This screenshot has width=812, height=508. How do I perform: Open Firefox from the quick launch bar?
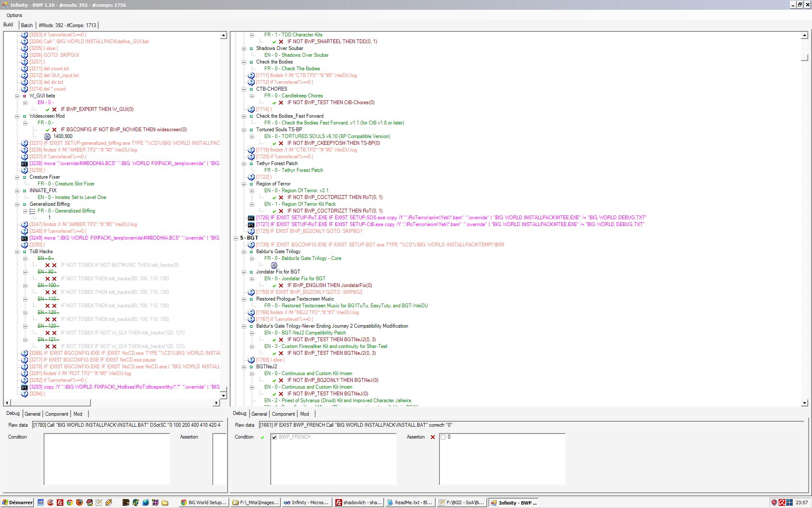[80, 502]
